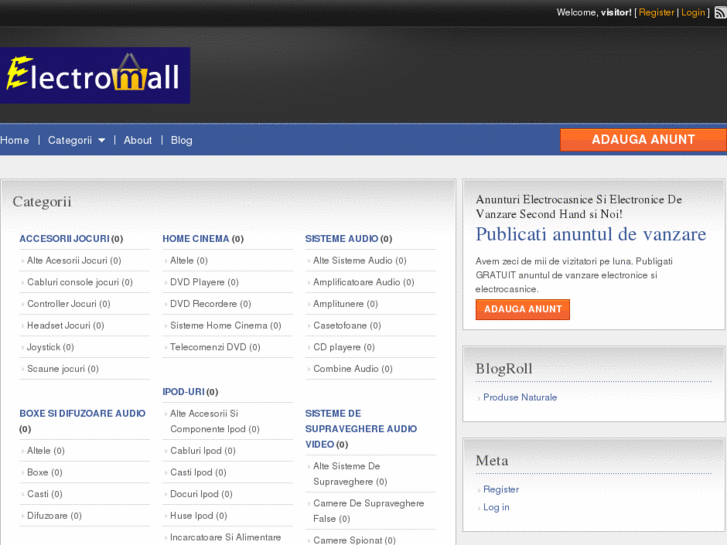Image resolution: width=727 pixels, height=545 pixels.
Task: Select Headset Jocuri subcategory
Action: pyautogui.click(x=58, y=326)
